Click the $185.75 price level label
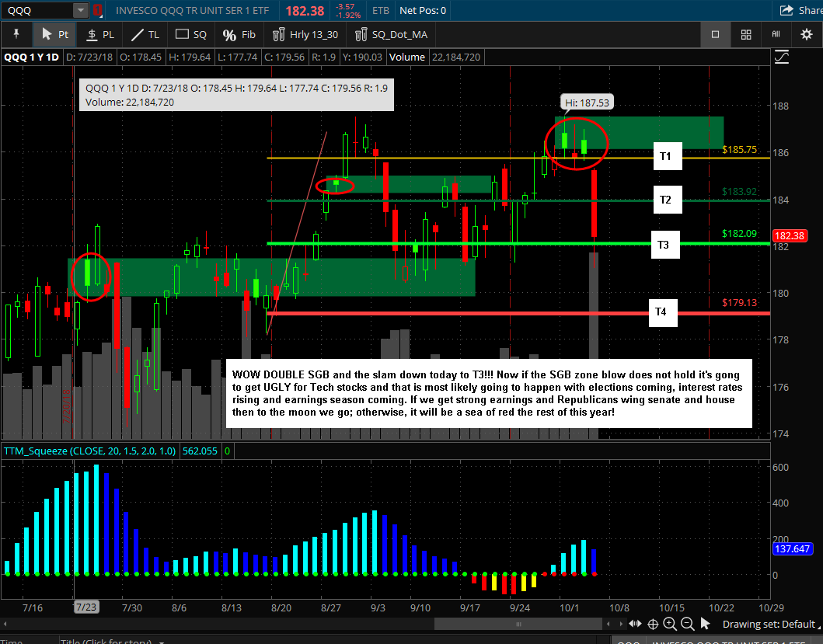823x644 pixels. click(x=740, y=150)
